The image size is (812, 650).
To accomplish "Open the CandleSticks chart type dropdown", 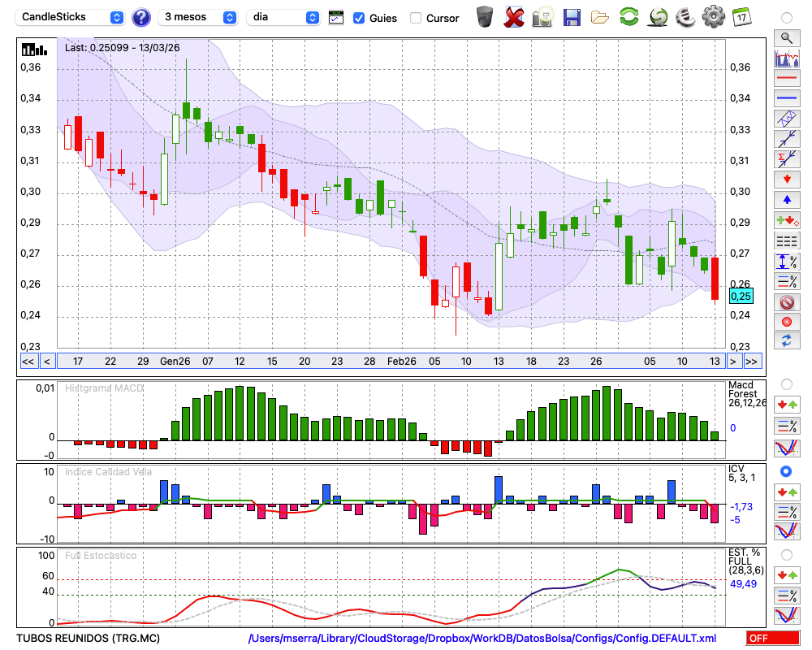I will (x=70, y=17).
